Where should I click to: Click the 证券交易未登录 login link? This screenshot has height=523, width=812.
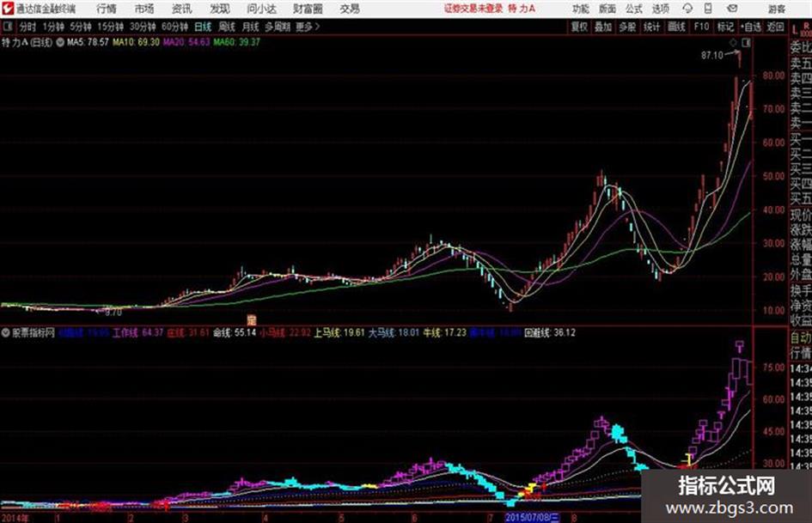tap(473, 9)
